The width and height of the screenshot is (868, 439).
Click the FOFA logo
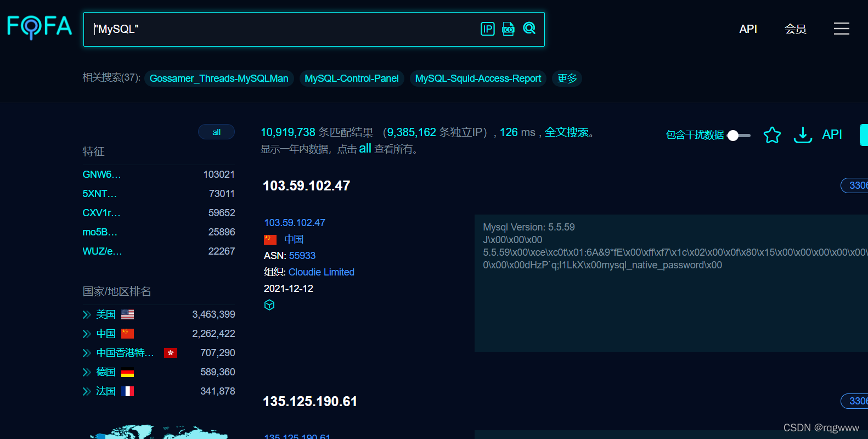(x=40, y=27)
